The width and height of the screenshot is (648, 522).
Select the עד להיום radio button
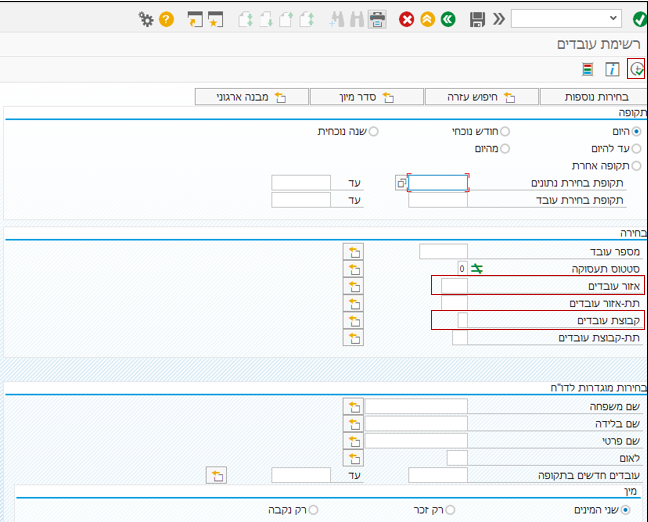coord(636,148)
